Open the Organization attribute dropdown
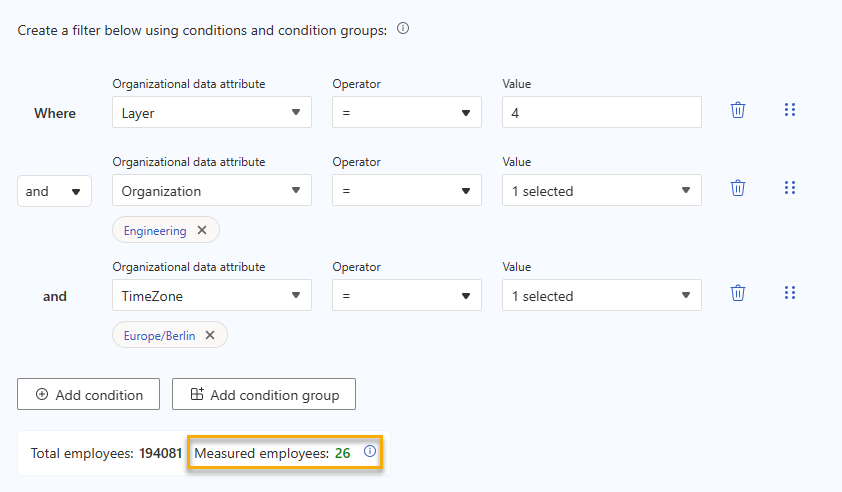 coord(211,191)
